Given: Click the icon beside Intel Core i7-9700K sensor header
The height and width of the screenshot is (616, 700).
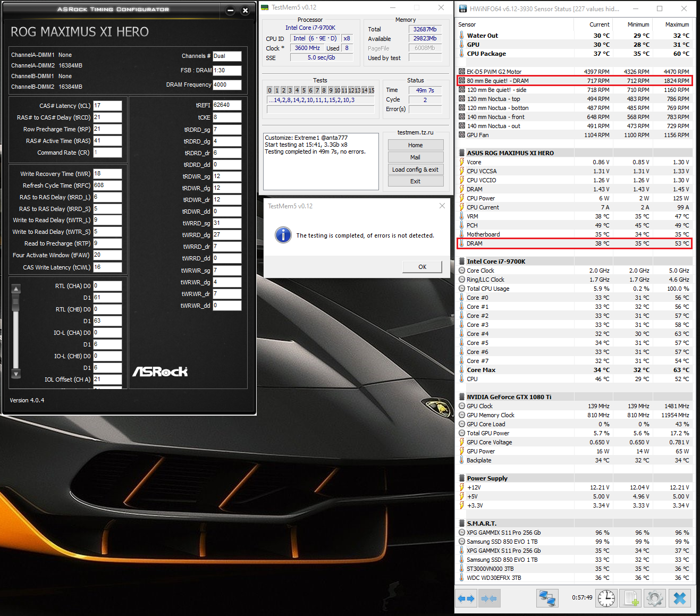Looking at the screenshot, I should tap(462, 261).
